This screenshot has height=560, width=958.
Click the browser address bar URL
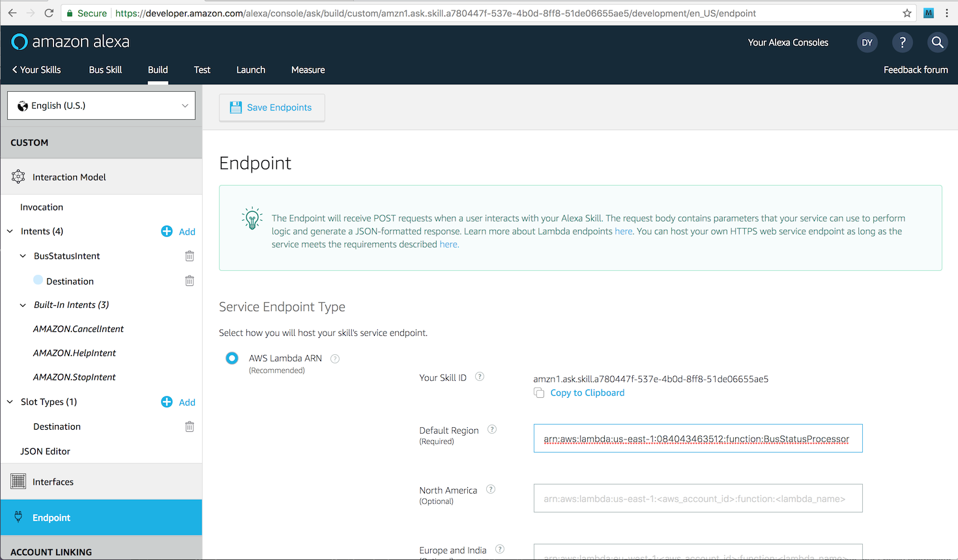tap(435, 13)
